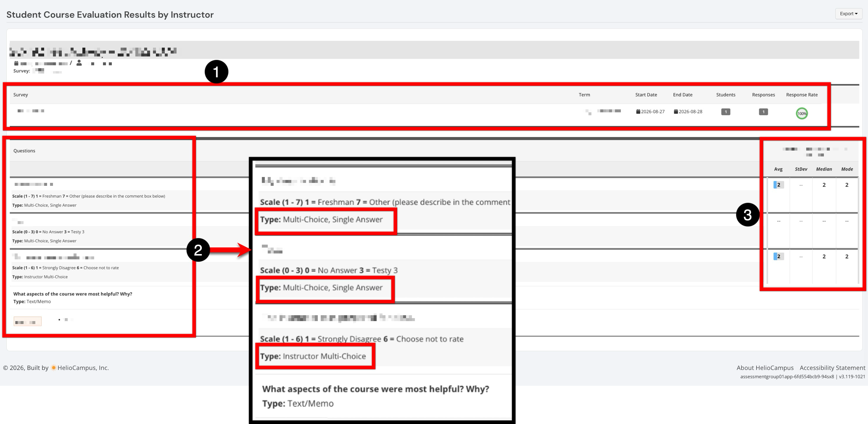Viewport: 868px width, 424px height.
Task: Click the Students count badge
Action: (726, 112)
